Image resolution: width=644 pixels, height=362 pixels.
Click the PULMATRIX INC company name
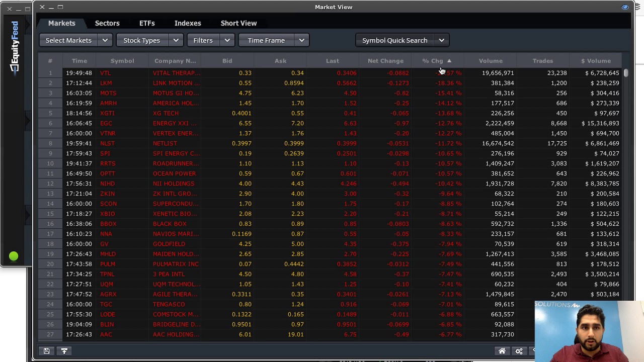point(176,264)
